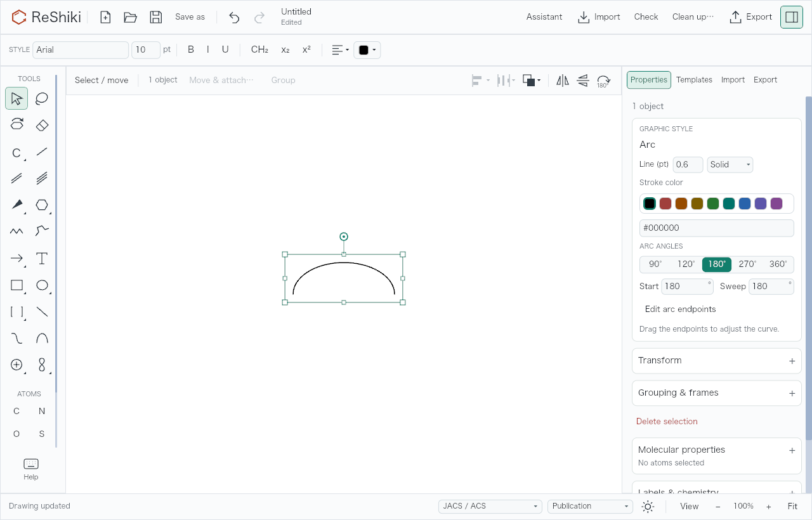This screenshot has width=812, height=520.
Task: Open the Export tab in panel
Action: pyautogui.click(x=765, y=80)
